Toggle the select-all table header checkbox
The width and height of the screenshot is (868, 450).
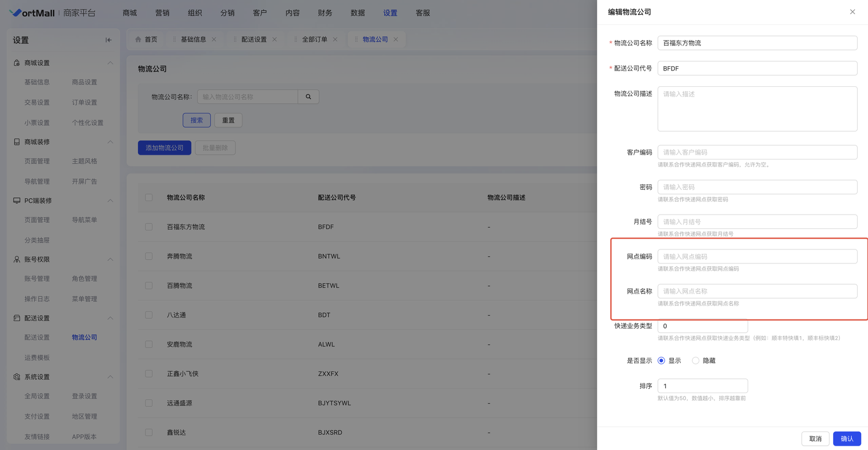pos(149,198)
